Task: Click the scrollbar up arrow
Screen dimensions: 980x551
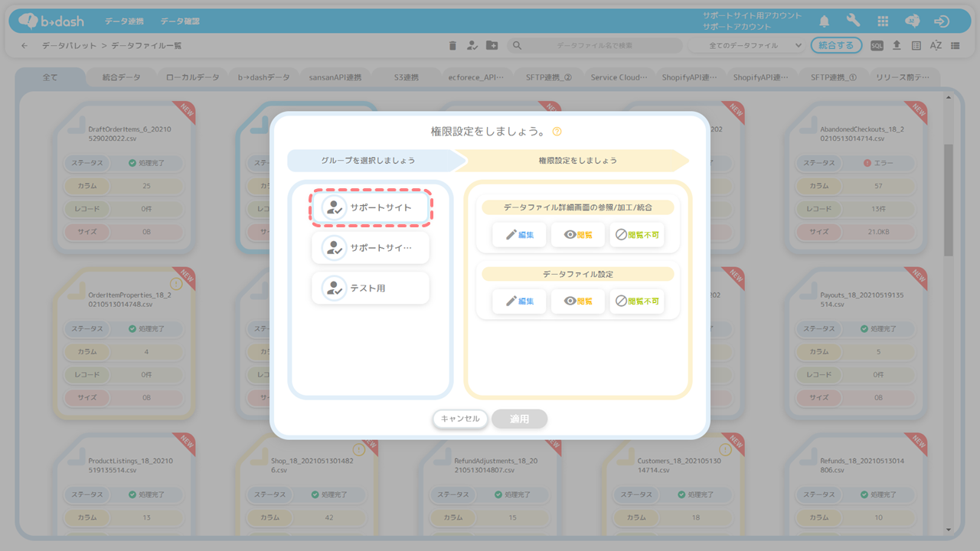Action: coord(949,96)
